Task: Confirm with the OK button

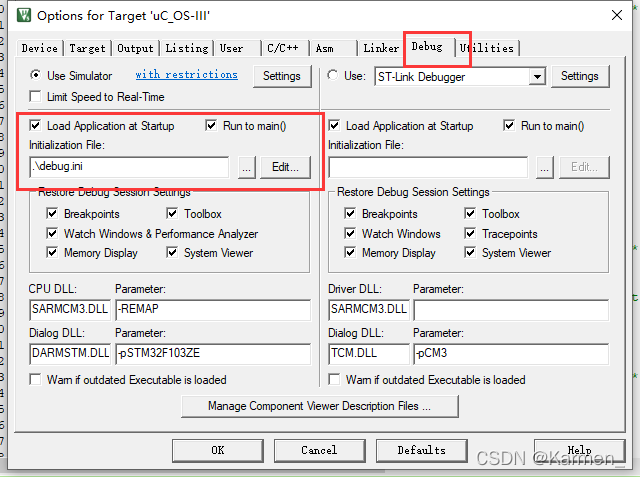Action: click(x=218, y=450)
